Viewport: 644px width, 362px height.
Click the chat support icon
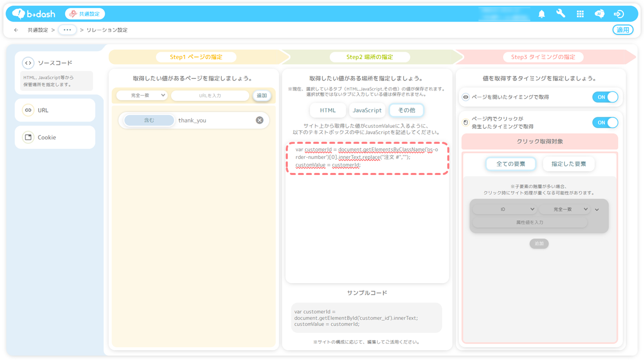tap(599, 14)
